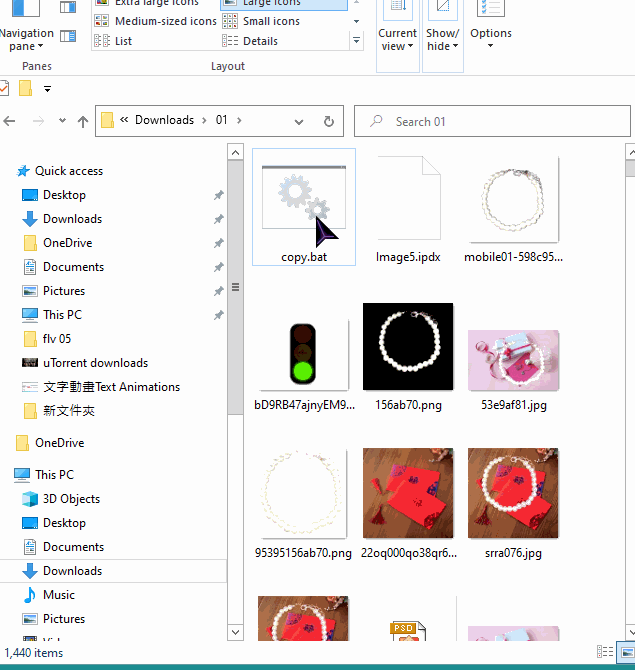This screenshot has width=635, height=670.
Task: Open the Navigation pane dropdown
Action: click(26, 38)
